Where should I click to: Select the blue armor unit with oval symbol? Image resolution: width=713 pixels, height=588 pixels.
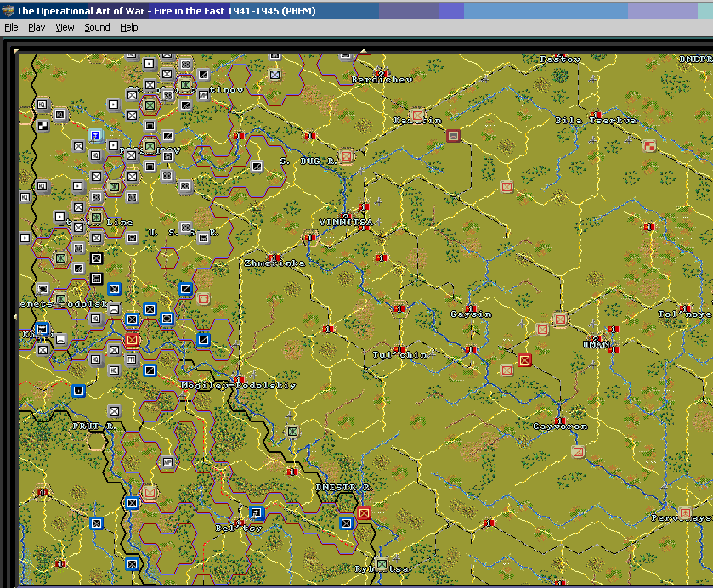coord(167,318)
